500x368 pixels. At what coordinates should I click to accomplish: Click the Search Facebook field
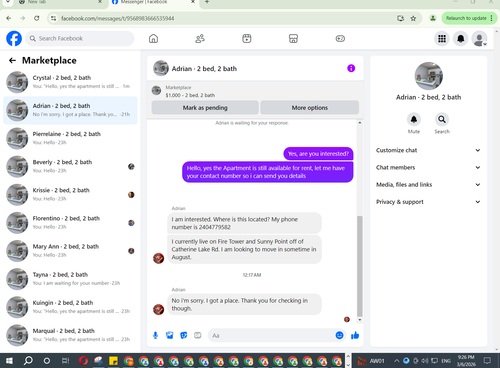pos(80,39)
